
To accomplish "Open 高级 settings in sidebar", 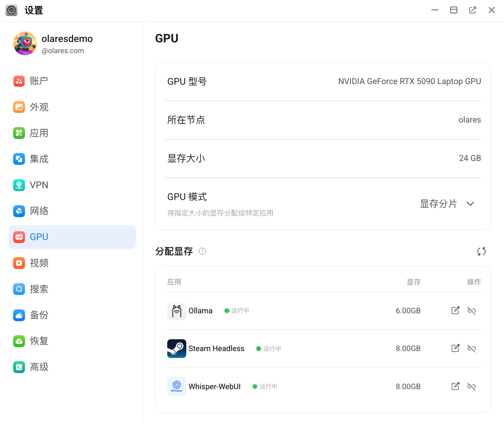I will tap(39, 367).
